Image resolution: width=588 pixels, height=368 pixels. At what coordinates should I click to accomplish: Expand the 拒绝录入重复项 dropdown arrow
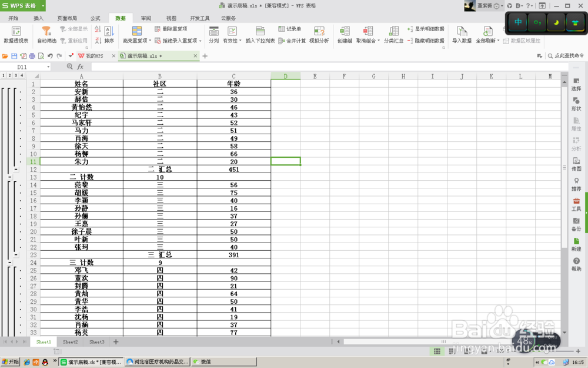pos(201,41)
